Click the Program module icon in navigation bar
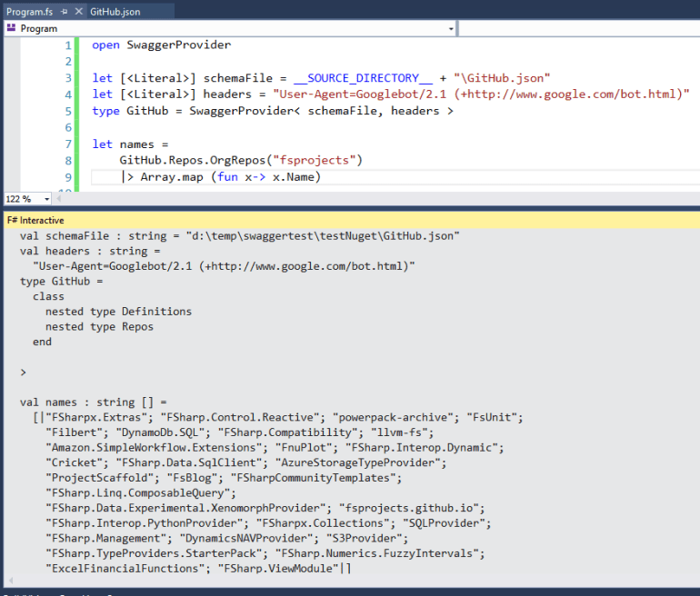This screenshot has width=700, height=596. point(11,28)
